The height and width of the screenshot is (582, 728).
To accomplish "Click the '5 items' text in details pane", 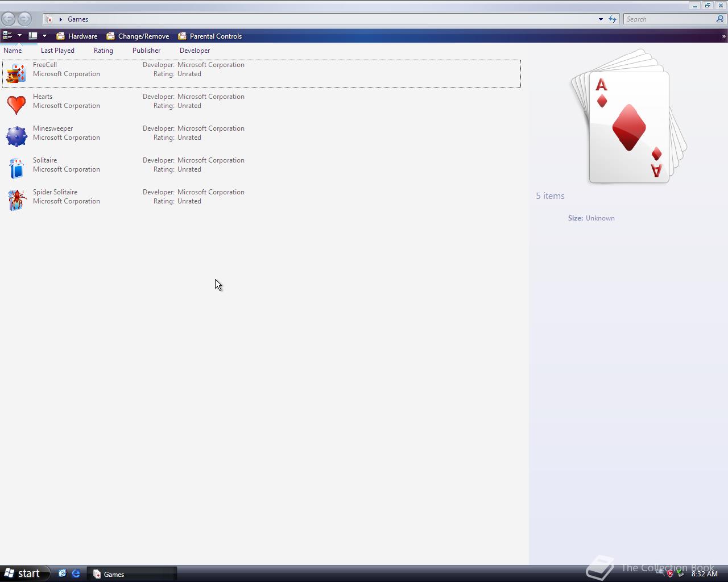I will [x=550, y=196].
